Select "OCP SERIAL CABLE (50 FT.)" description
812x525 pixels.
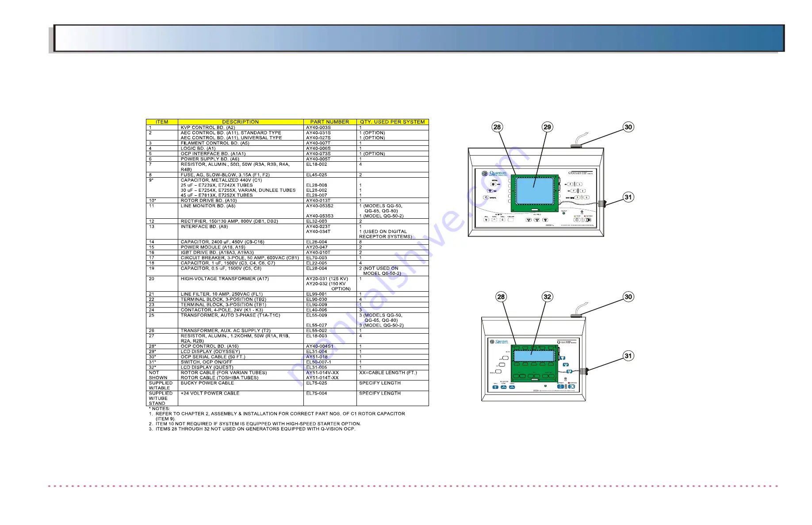pyautogui.click(x=213, y=357)
